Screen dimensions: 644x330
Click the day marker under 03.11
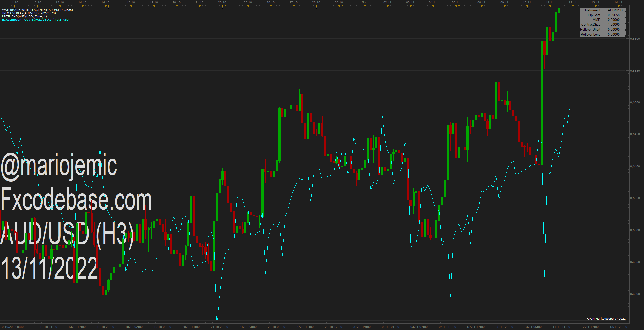411,6
